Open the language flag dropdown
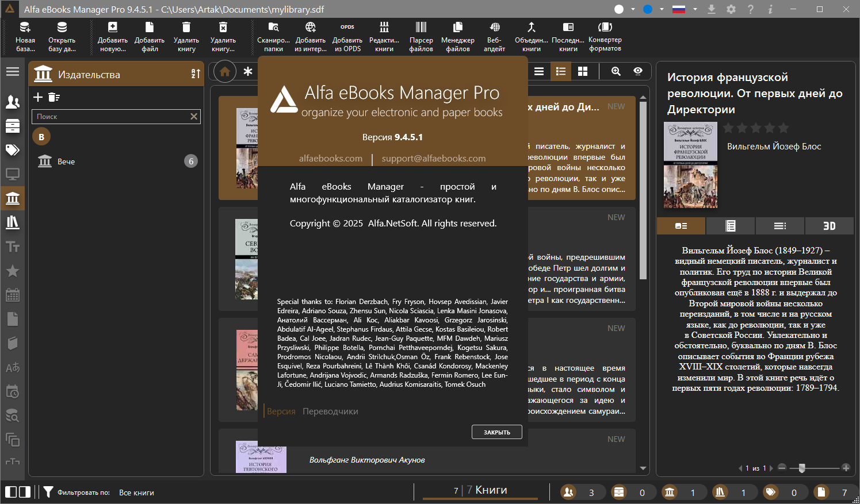Image resolution: width=860 pixels, height=504 pixels. (x=685, y=9)
